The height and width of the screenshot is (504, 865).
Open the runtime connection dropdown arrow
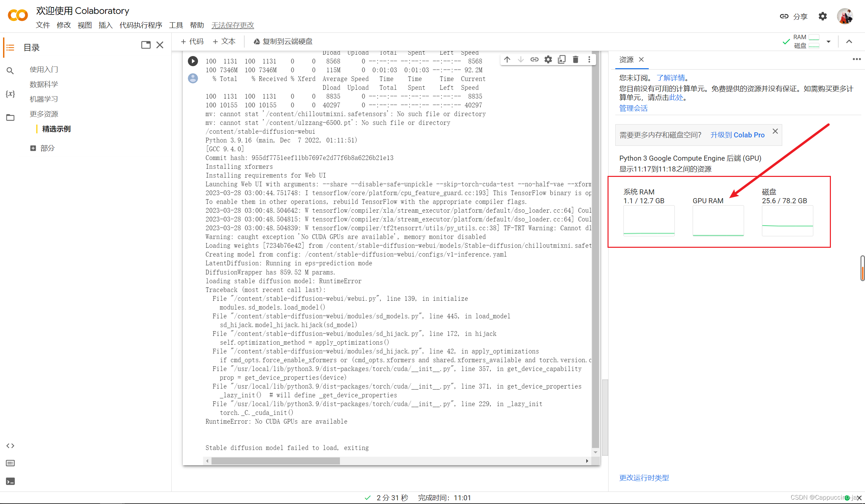(829, 42)
